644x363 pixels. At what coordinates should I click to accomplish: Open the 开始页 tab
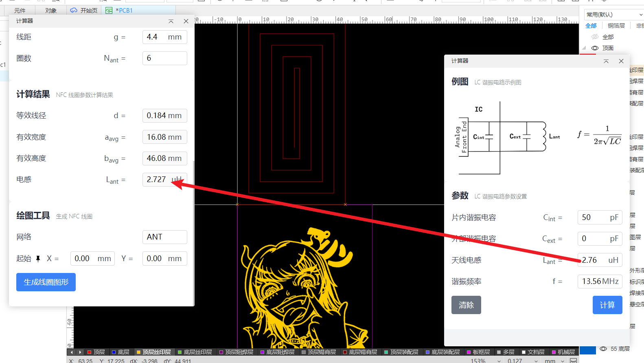click(84, 11)
